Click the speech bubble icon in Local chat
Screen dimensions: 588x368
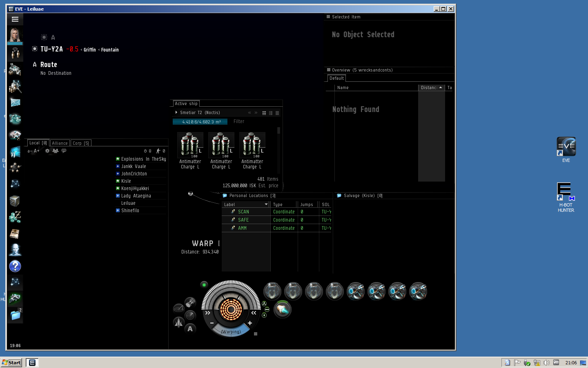click(x=64, y=151)
